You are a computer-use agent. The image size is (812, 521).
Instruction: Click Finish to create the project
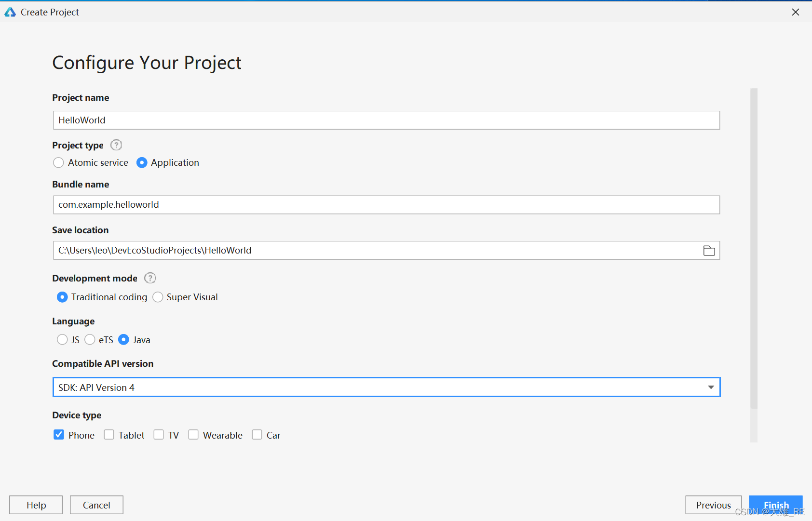[x=776, y=505]
